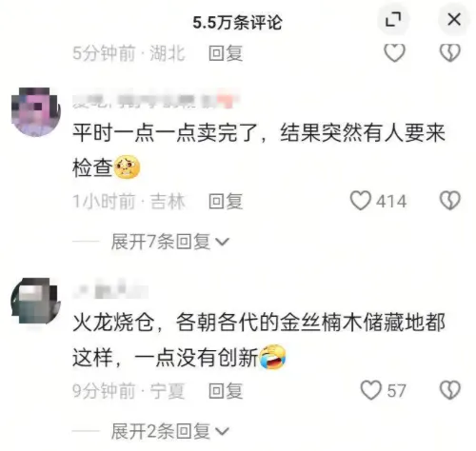Screen dimensions: 476x451
Task: Expand 展开2条回复 replies
Action: tap(169, 431)
